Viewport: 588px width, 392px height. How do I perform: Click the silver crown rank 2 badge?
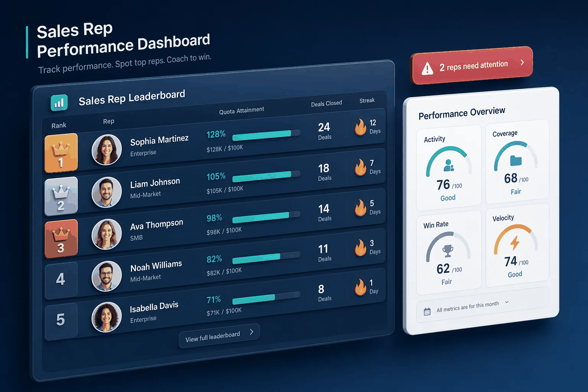click(x=61, y=196)
